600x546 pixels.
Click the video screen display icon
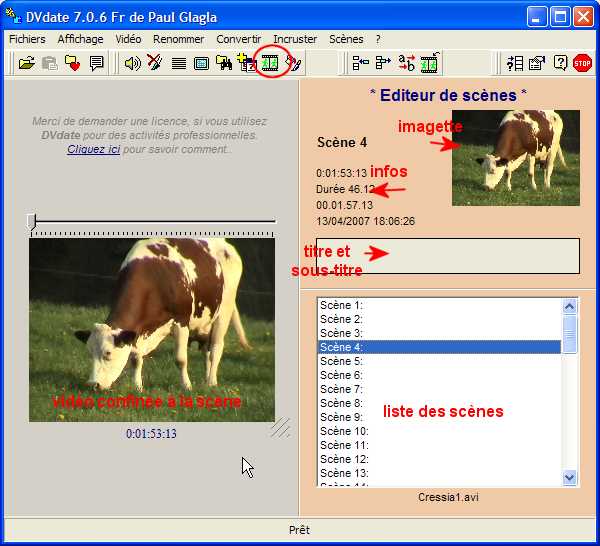[201, 64]
